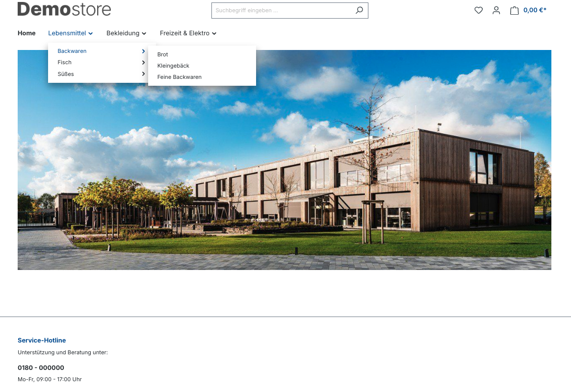This screenshot has height=392, width=571.
Task: Open the Kleingebäck subcategory
Action: [x=173, y=66]
